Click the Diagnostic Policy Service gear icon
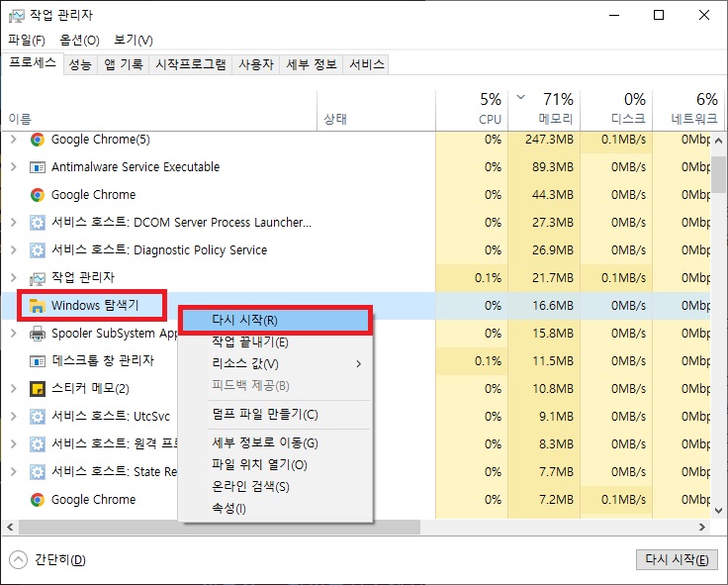The image size is (728, 585). (38, 250)
